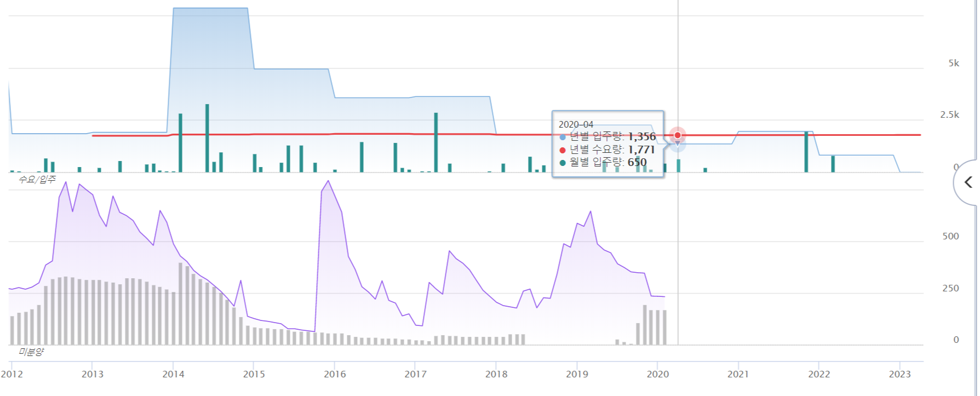Click the 미분양 chart label

pyautogui.click(x=31, y=352)
